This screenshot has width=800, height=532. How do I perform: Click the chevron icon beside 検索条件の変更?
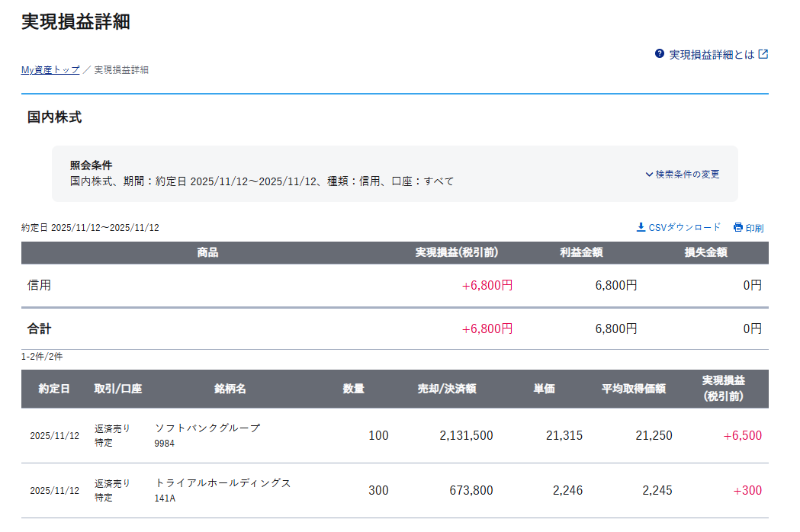649,174
